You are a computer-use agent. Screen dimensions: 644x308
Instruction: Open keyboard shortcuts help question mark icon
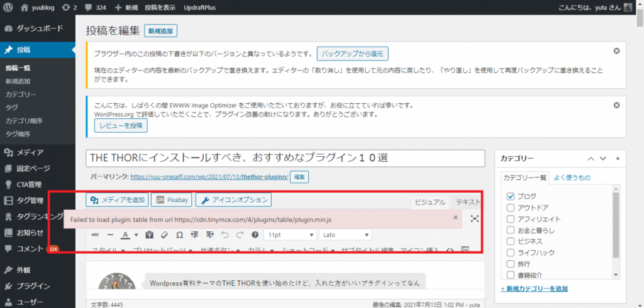(x=255, y=235)
